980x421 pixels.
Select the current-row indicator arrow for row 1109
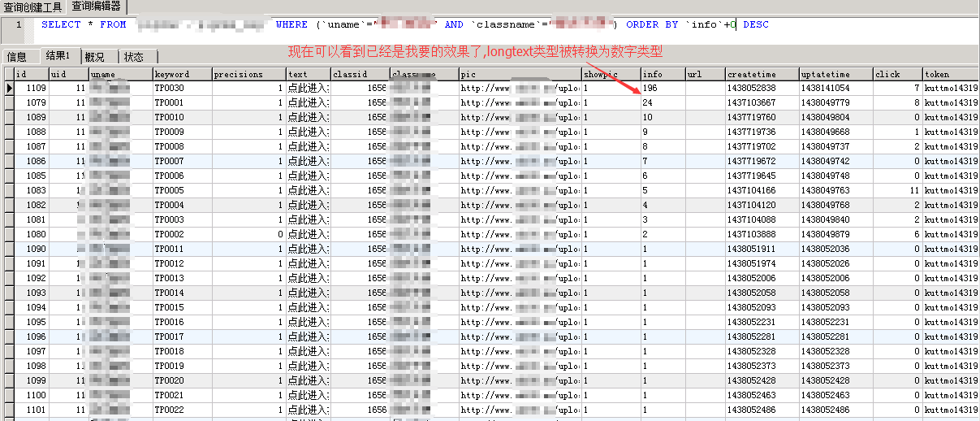click(x=8, y=88)
